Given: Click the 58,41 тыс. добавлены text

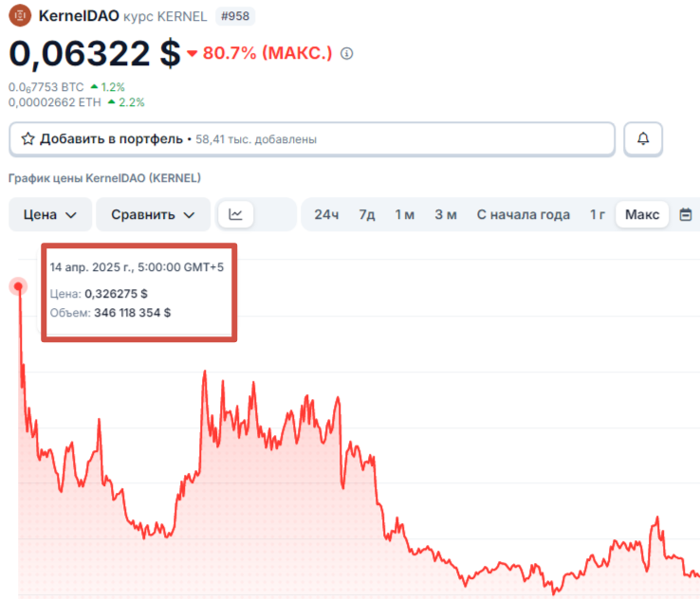Looking at the screenshot, I should (256, 139).
